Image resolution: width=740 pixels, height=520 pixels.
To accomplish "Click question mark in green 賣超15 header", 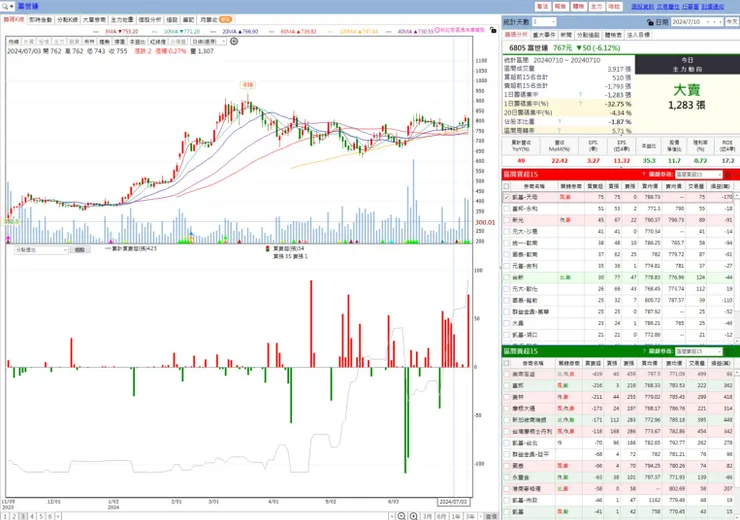I will click(644, 351).
